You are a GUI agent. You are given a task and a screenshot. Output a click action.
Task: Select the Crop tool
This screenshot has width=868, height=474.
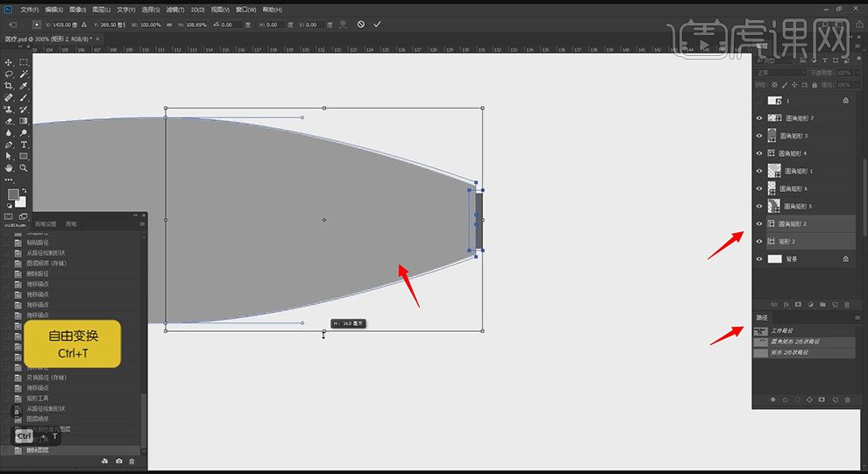pyautogui.click(x=8, y=86)
